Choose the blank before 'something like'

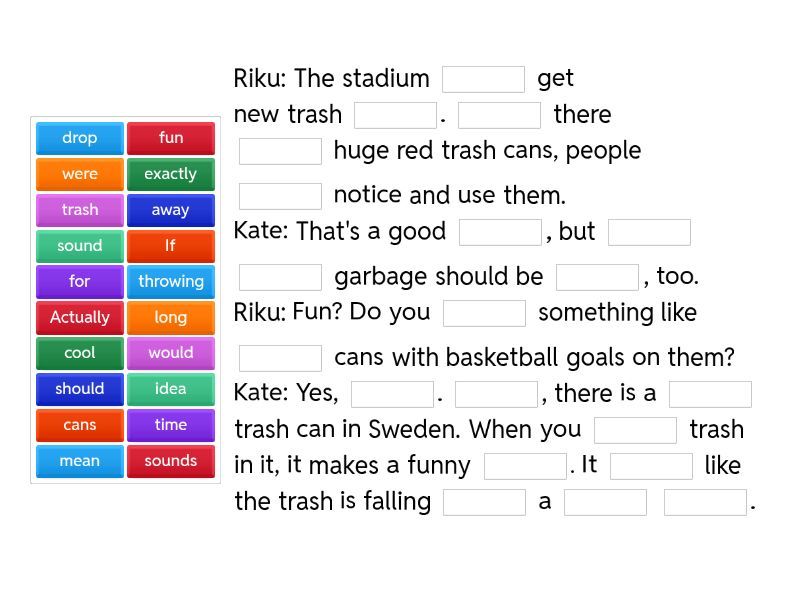[x=484, y=313]
